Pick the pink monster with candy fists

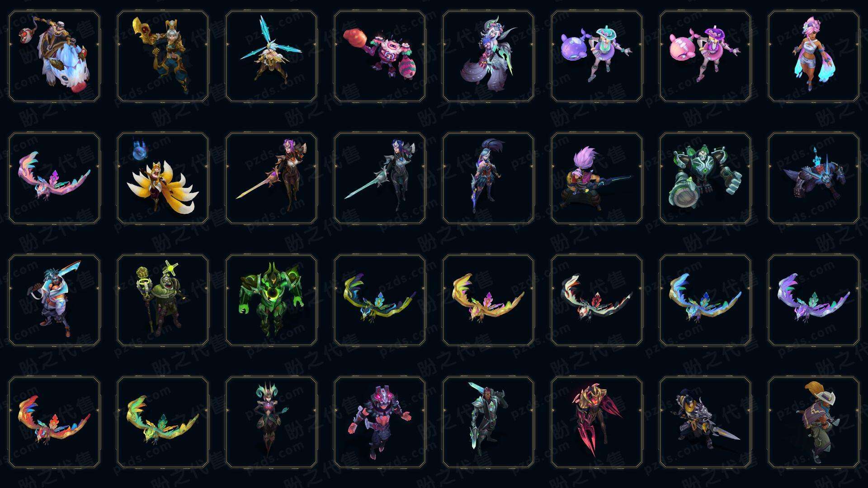380,56
